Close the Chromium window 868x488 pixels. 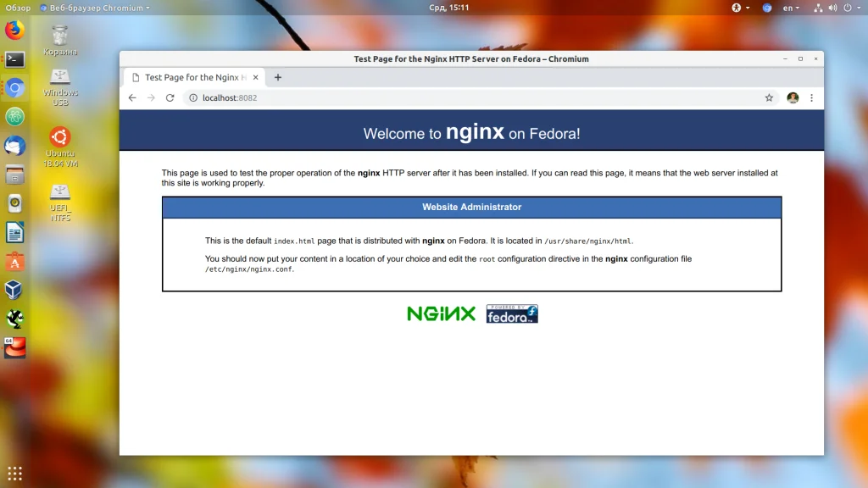click(x=815, y=58)
